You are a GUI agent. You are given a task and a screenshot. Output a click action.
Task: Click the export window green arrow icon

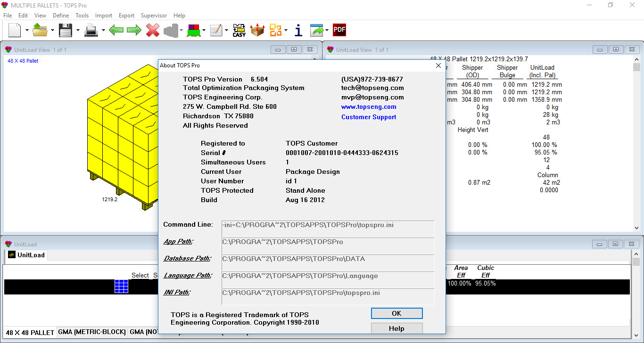coord(317,31)
